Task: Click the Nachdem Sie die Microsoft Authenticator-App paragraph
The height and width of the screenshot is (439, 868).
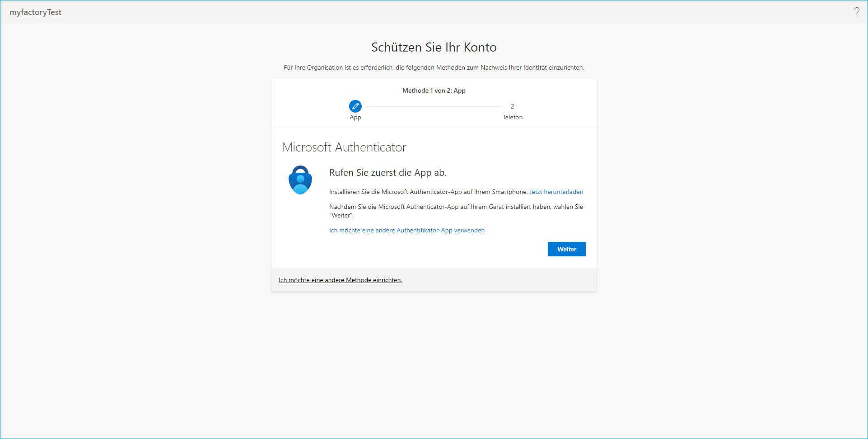Action: click(x=456, y=211)
